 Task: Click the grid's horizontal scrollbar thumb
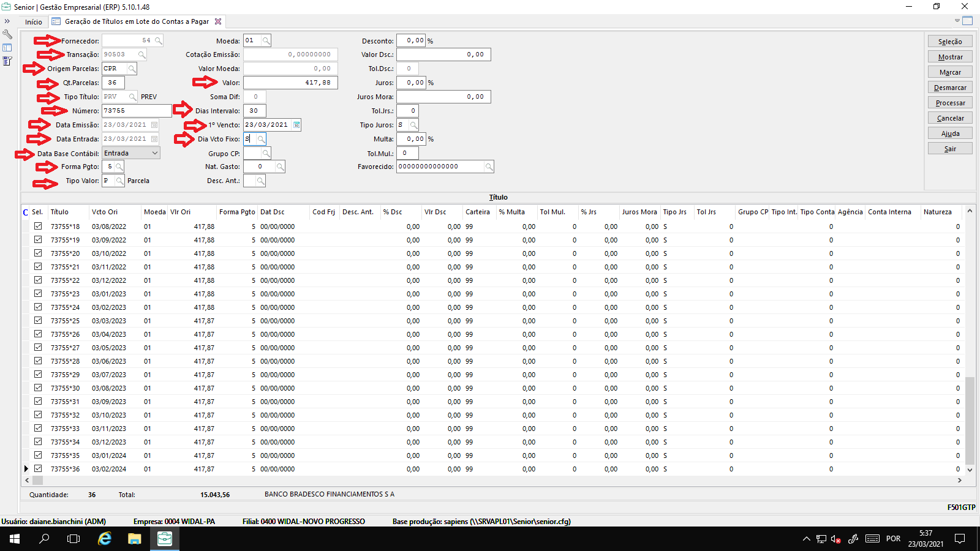[38, 481]
